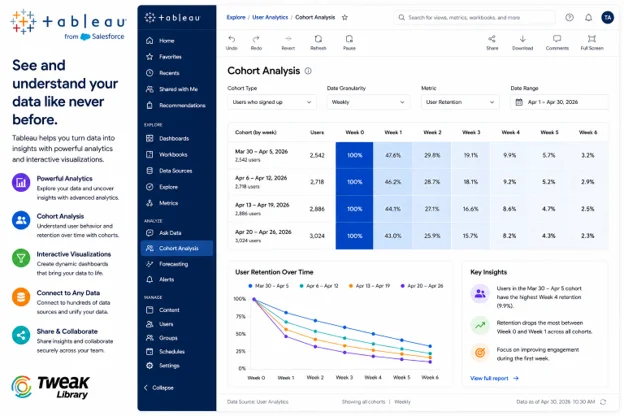This screenshot has height=416, width=624.
Task: Favorite this view with star icon
Action: click(x=345, y=18)
